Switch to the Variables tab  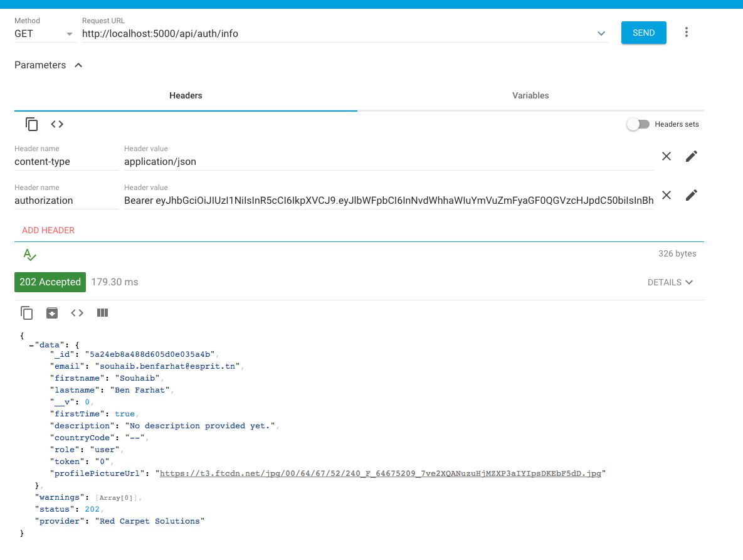(x=530, y=95)
